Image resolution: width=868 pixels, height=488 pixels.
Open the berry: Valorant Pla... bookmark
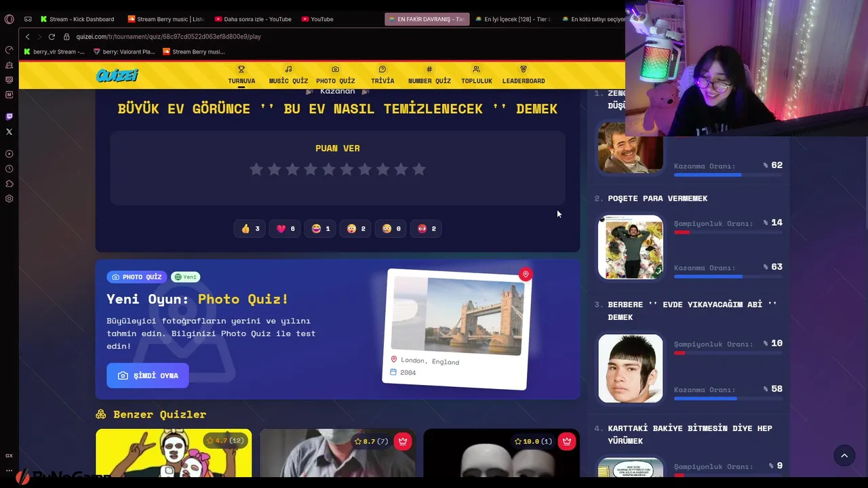tap(124, 52)
